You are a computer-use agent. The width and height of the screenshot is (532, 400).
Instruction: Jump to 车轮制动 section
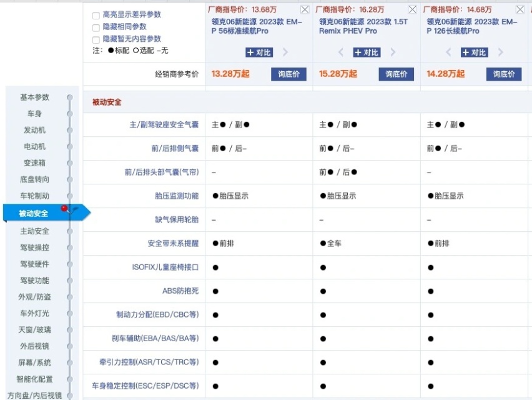point(34,196)
